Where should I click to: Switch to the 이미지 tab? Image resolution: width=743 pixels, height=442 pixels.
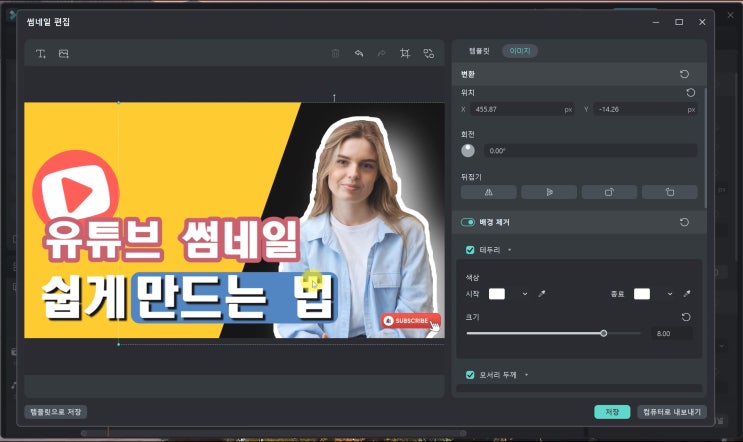tap(520, 51)
